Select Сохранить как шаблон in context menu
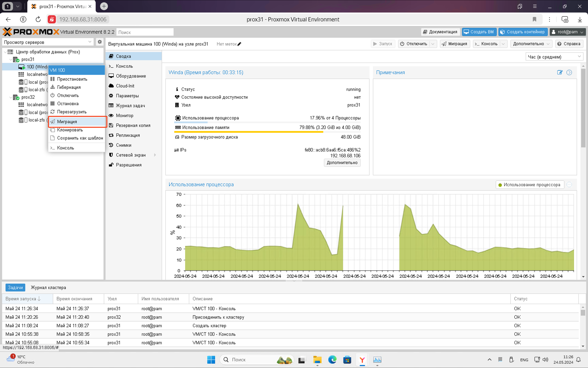The width and height of the screenshot is (588, 368). coord(77,138)
